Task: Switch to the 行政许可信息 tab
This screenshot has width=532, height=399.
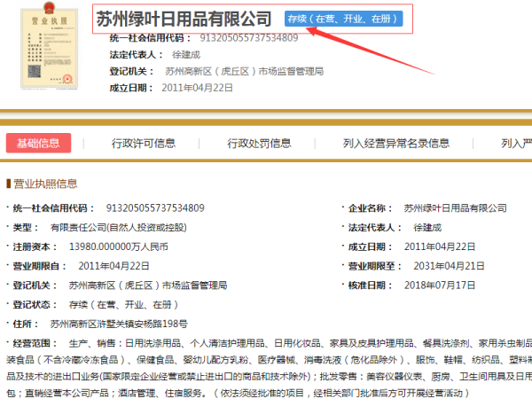Action: tap(143, 143)
